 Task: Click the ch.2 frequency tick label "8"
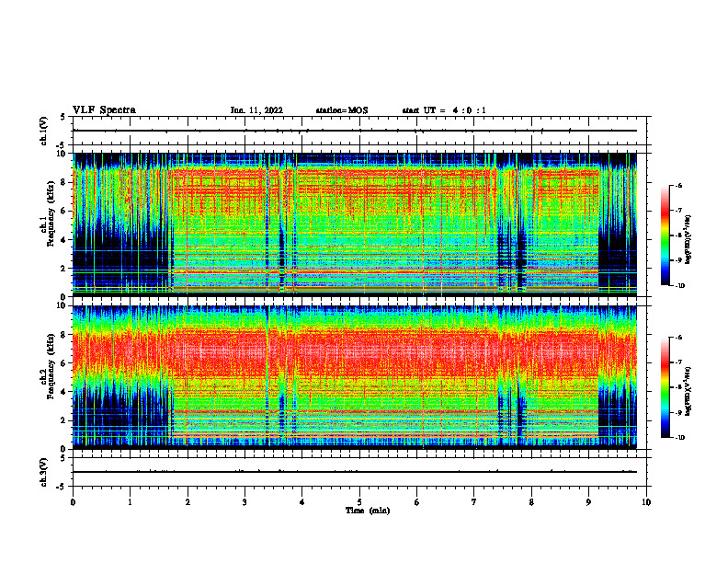tap(64, 335)
